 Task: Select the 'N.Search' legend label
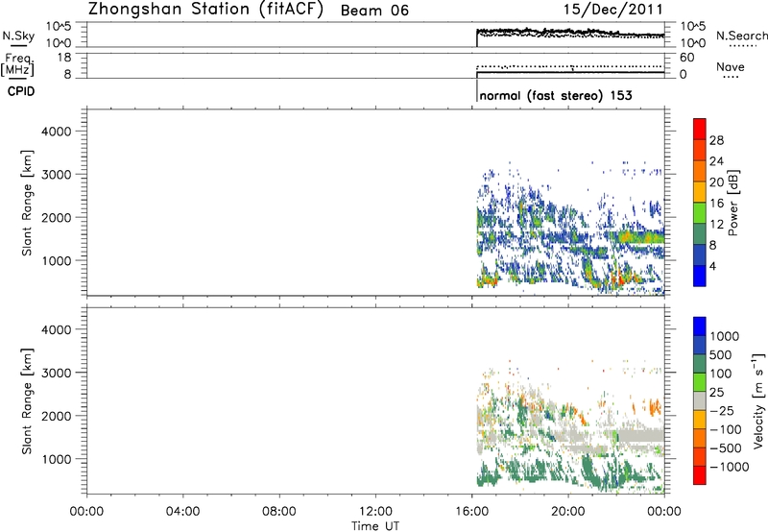tap(741, 36)
